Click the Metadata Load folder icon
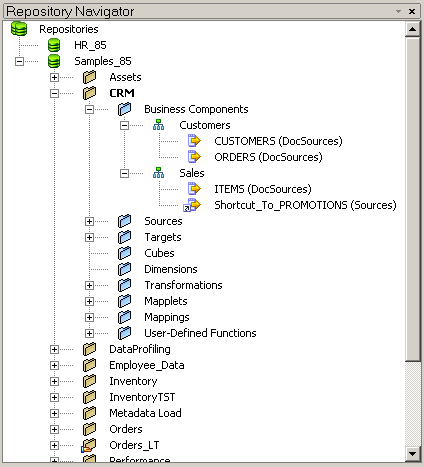 pos(89,413)
